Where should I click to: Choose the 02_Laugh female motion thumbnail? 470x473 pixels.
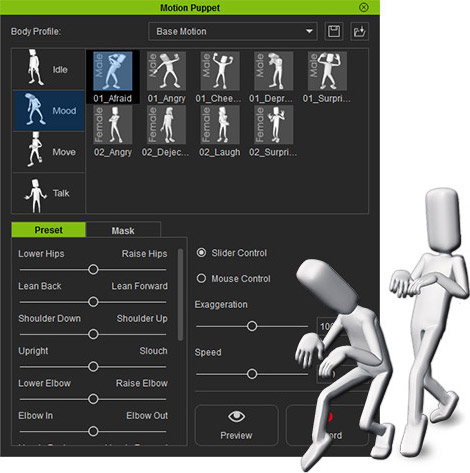[x=220, y=125]
